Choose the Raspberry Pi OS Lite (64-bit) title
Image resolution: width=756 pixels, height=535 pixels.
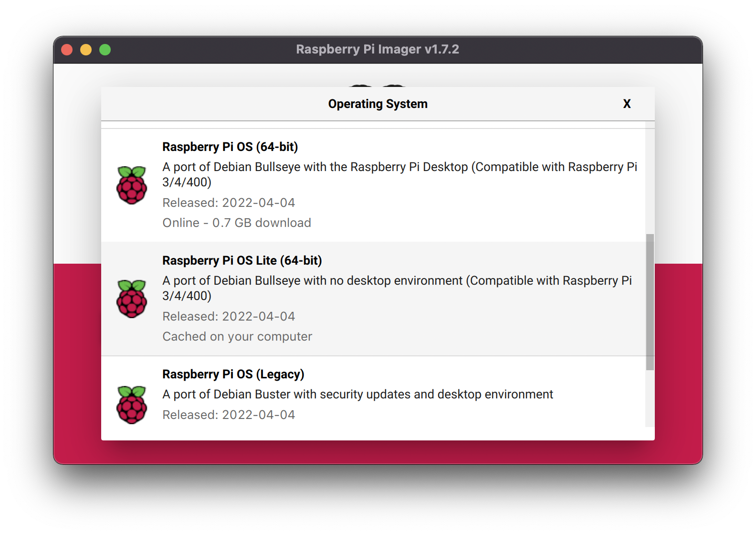[242, 260]
